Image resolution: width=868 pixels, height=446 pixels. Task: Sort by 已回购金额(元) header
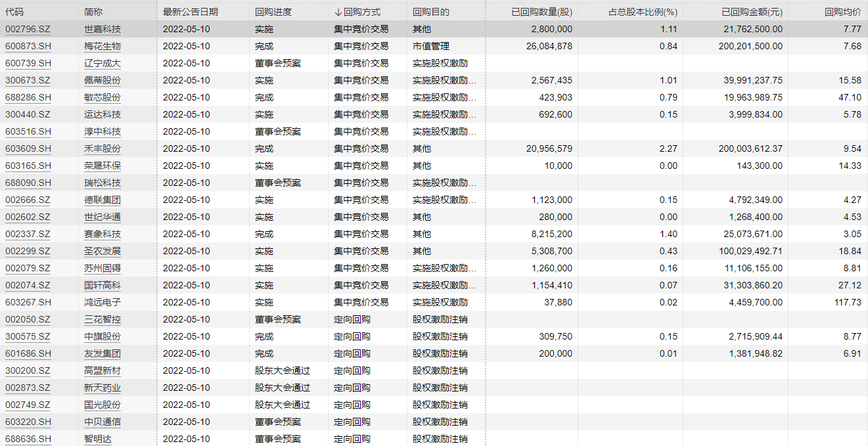[x=752, y=12]
